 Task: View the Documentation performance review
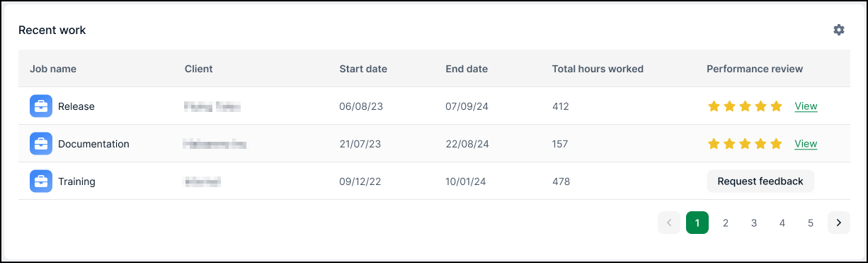pyautogui.click(x=806, y=144)
